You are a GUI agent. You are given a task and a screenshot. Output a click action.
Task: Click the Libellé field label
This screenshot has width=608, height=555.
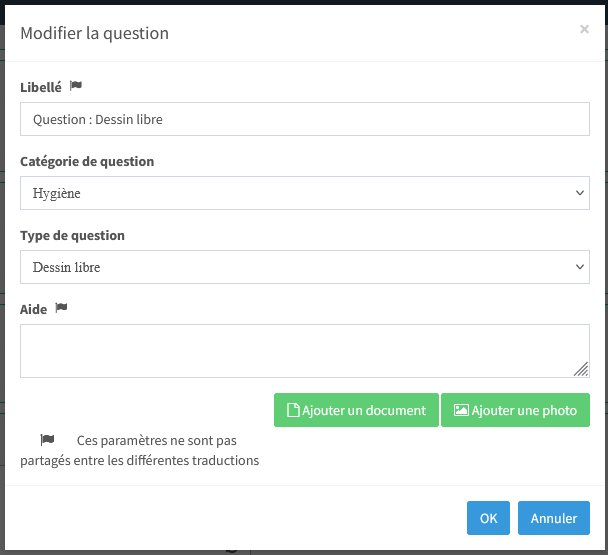click(41, 87)
